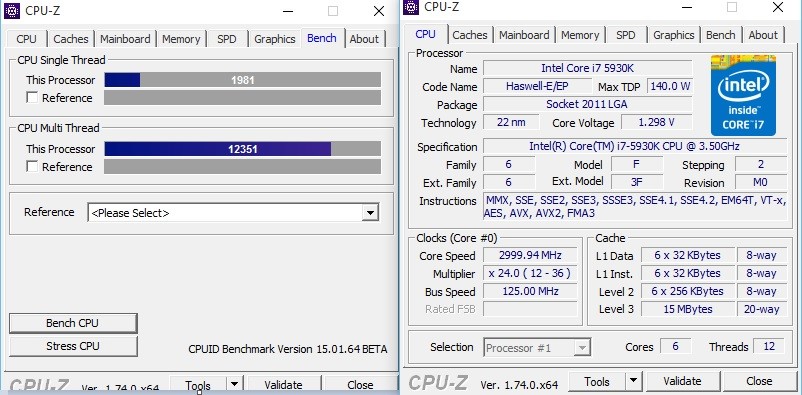The height and width of the screenshot is (395, 802).
Task: Click Core Voltage value 1.298 V
Action: [657, 122]
